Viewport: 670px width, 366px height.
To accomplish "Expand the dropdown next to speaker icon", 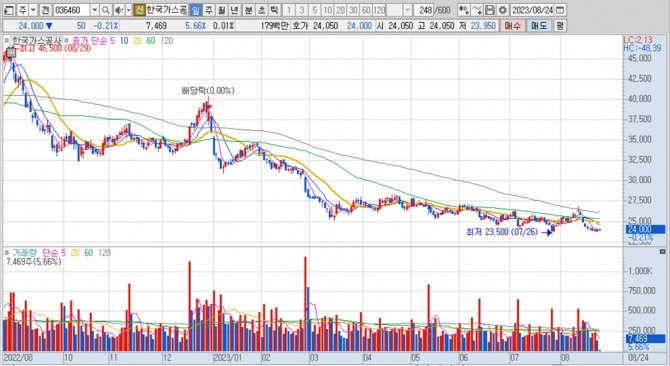I will coord(128,10).
